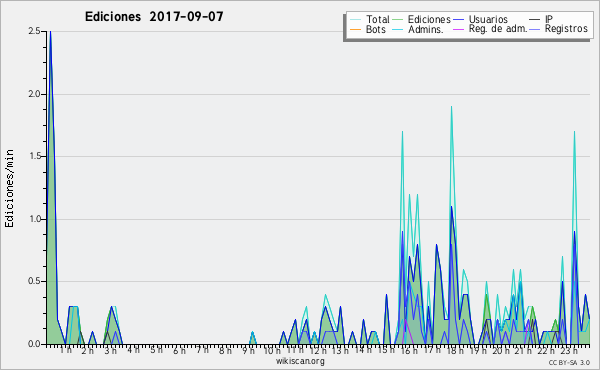
Task: Click the '3 h' x-axis label
Action: point(111,351)
